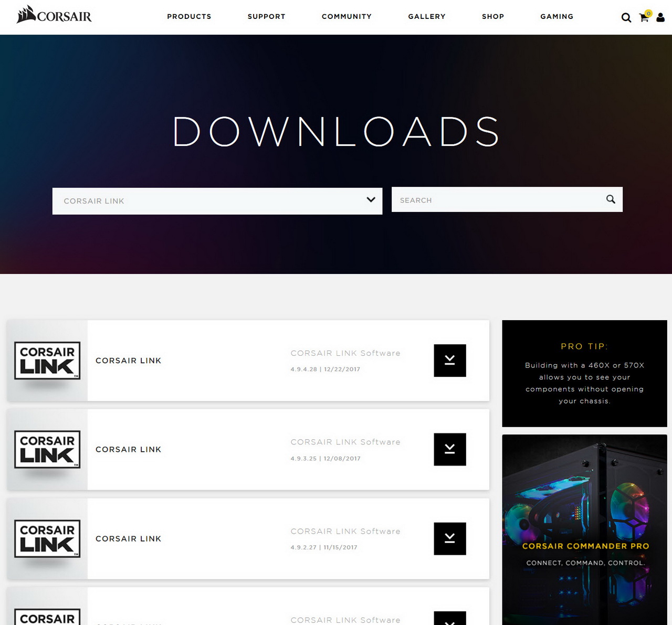672x625 pixels.
Task: Open the user account icon
Action: (x=660, y=18)
